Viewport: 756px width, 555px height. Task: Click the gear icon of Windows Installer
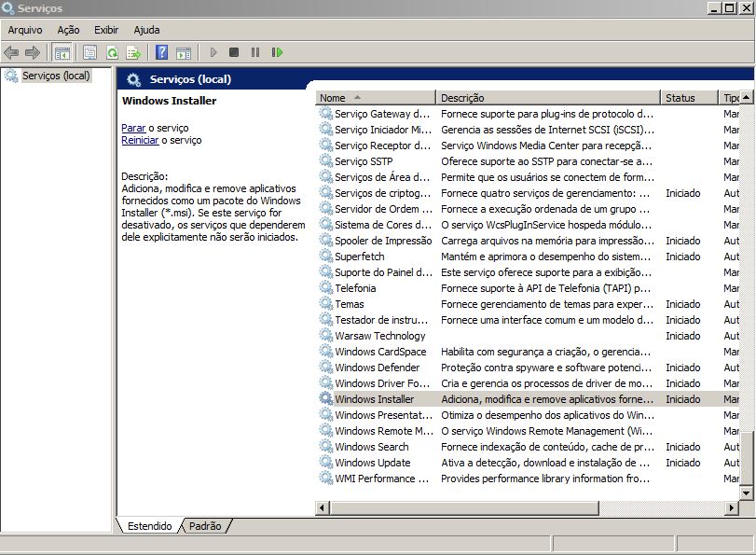click(326, 398)
